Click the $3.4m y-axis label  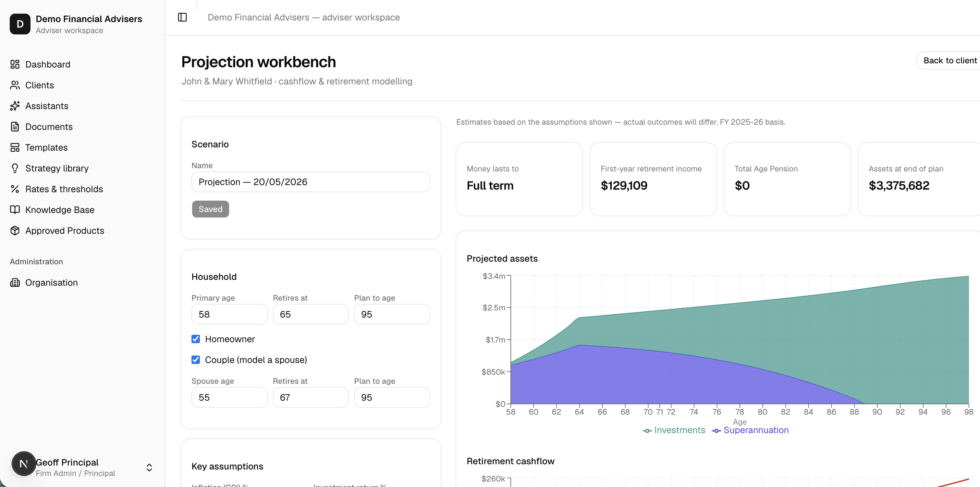[x=494, y=276]
